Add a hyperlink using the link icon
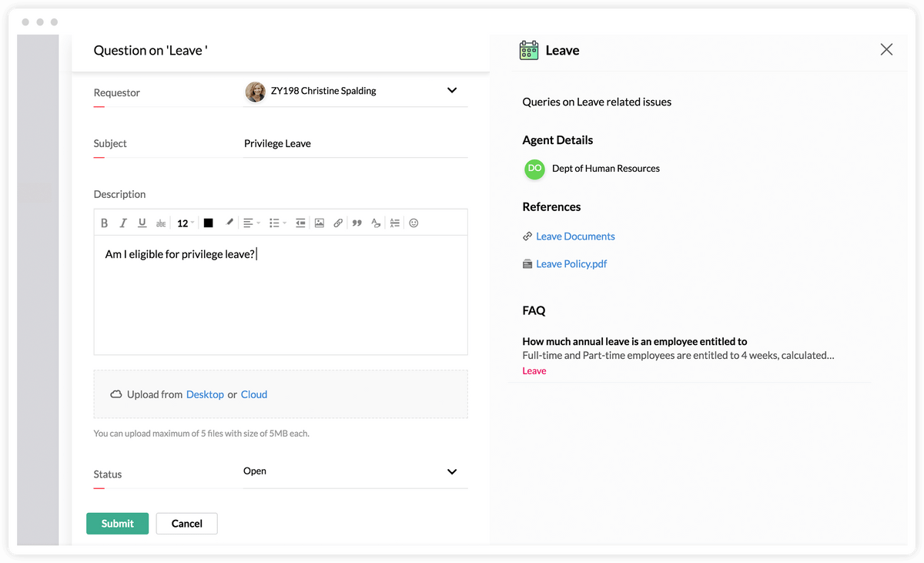Viewport: 924px width, 563px height. 338,223
